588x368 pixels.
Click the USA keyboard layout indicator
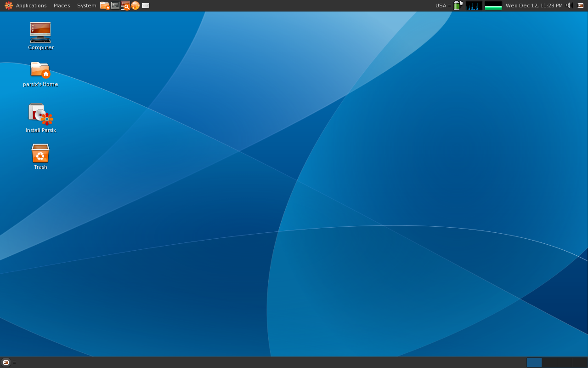pos(441,6)
